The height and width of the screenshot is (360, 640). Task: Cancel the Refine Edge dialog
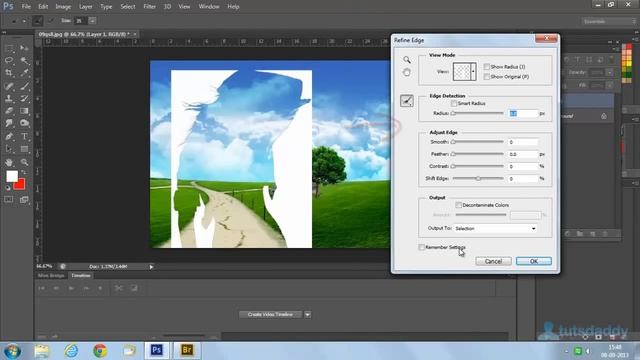[493, 261]
